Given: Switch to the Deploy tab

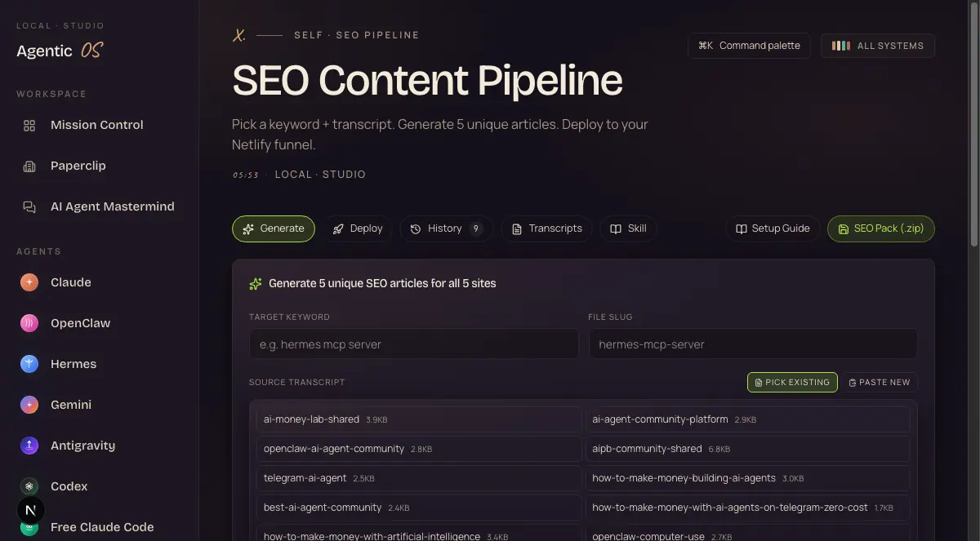Looking at the screenshot, I should pos(358,228).
